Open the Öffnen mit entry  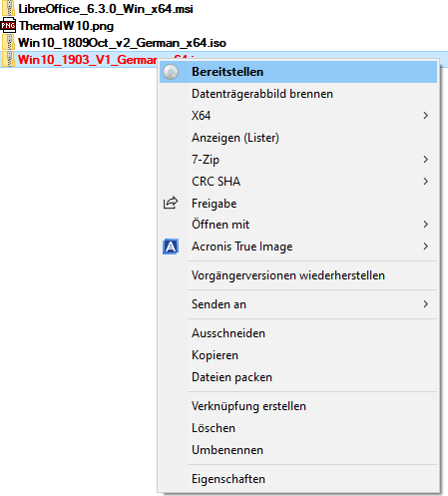click(x=298, y=225)
